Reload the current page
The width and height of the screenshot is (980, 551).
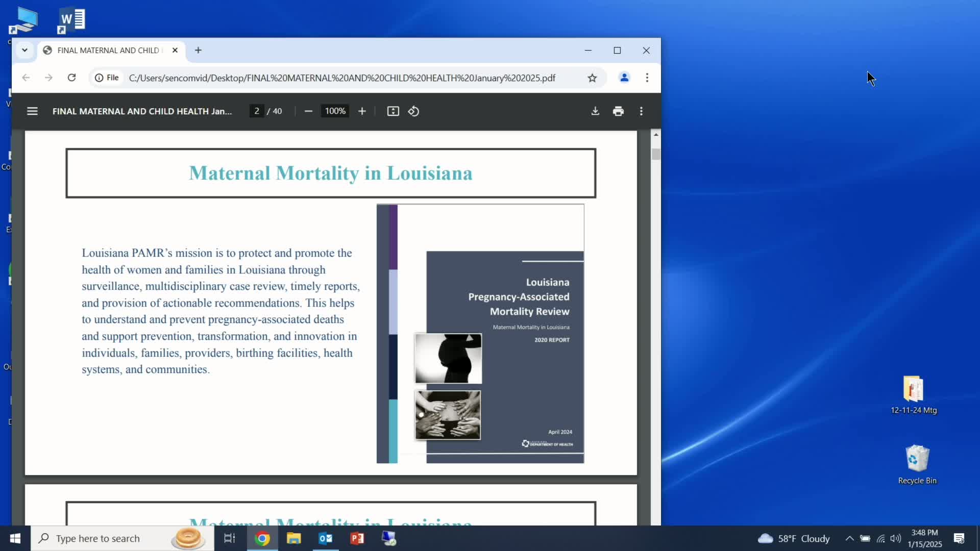[71, 78]
